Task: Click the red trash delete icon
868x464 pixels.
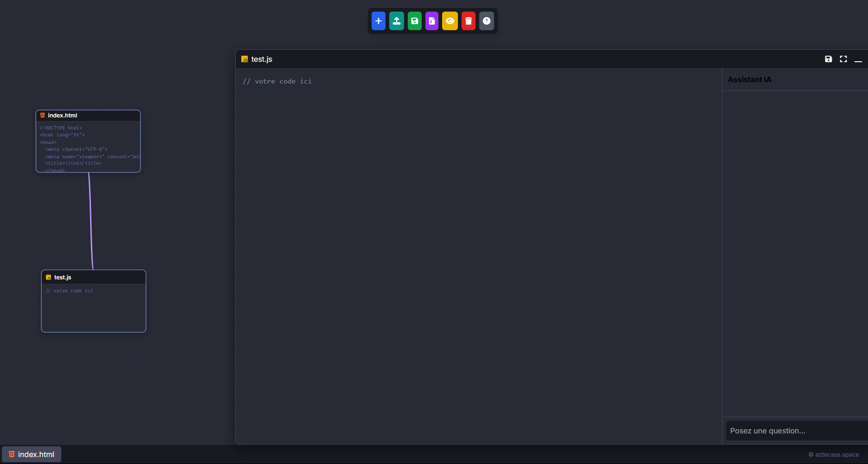Action: click(468, 21)
